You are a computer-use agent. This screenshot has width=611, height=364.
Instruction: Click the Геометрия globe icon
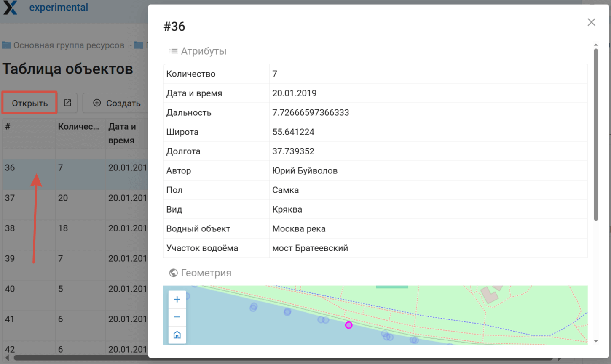(173, 273)
